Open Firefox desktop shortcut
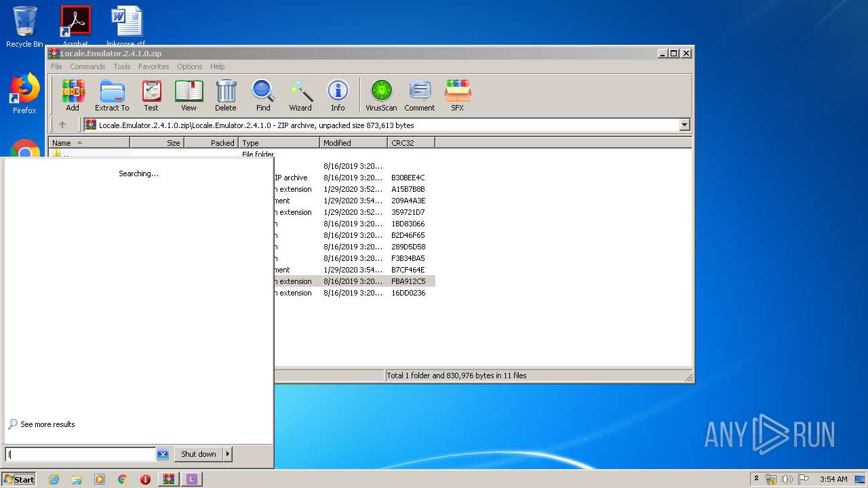The image size is (868, 488). (x=24, y=94)
